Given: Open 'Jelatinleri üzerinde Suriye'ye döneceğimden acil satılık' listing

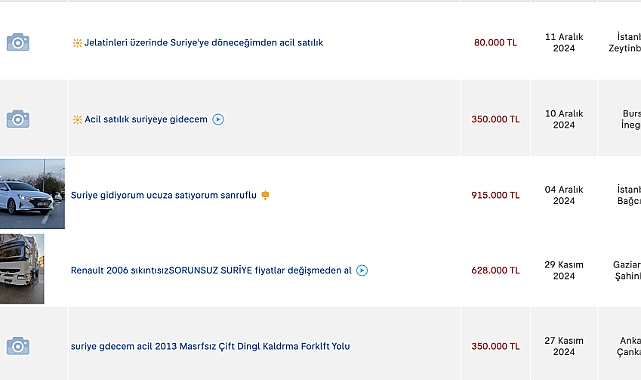Looking at the screenshot, I should click(x=204, y=42).
